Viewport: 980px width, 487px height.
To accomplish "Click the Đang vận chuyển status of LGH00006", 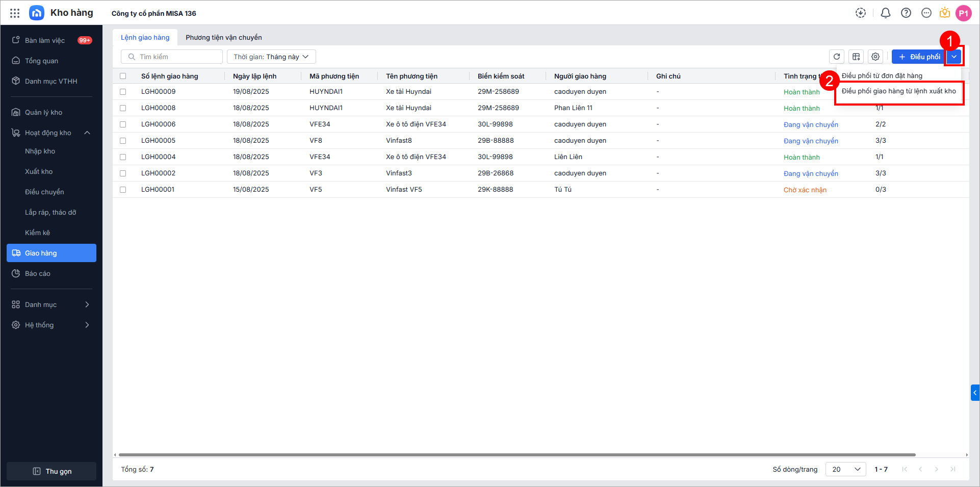I will 811,124.
